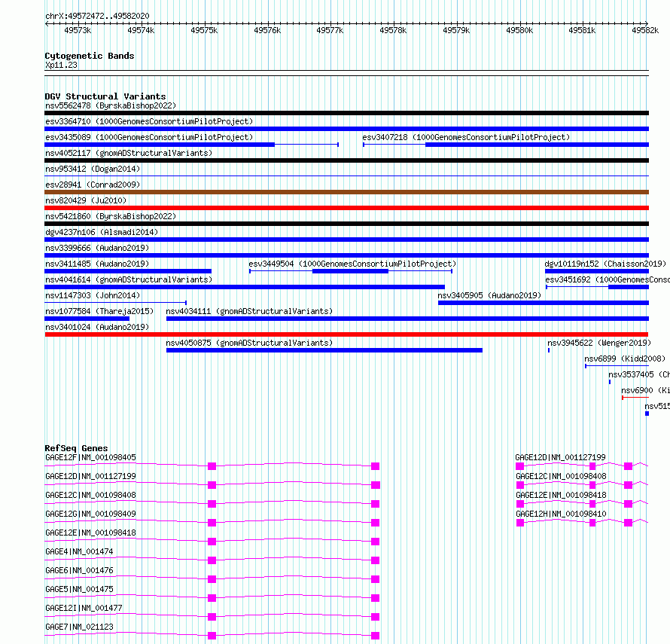
Task: Click the 49582k ruler tick label
Action: 645,30
